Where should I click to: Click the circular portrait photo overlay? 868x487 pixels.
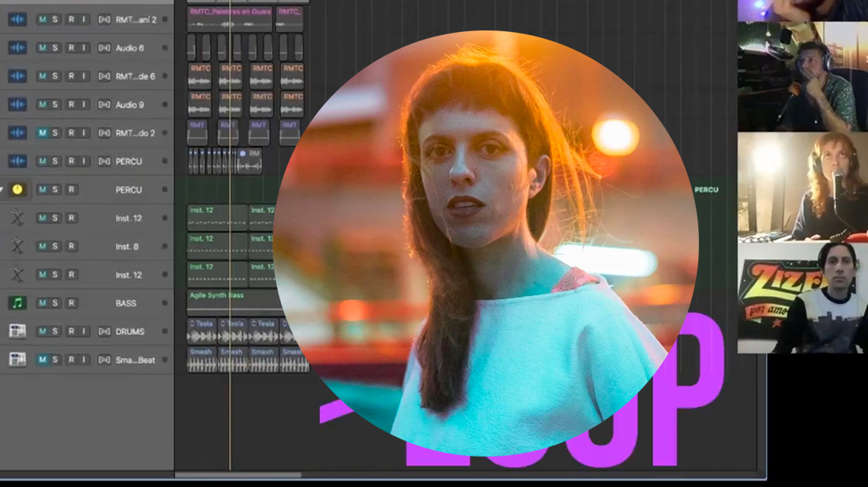click(x=486, y=243)
